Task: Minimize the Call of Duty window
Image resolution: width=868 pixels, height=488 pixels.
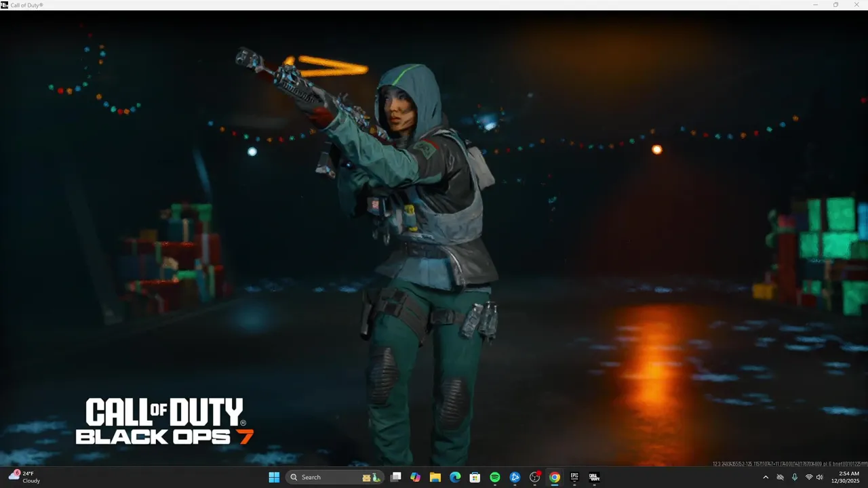Action: 816,5
